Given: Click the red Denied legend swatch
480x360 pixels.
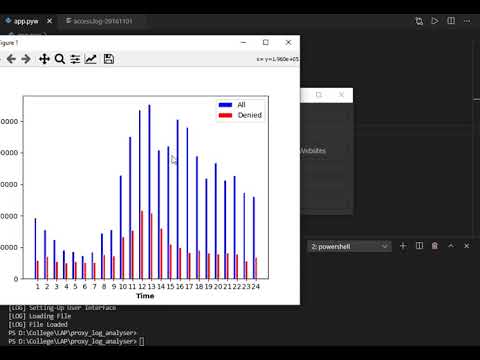Looking at the screenshot, I should point(225,115).
